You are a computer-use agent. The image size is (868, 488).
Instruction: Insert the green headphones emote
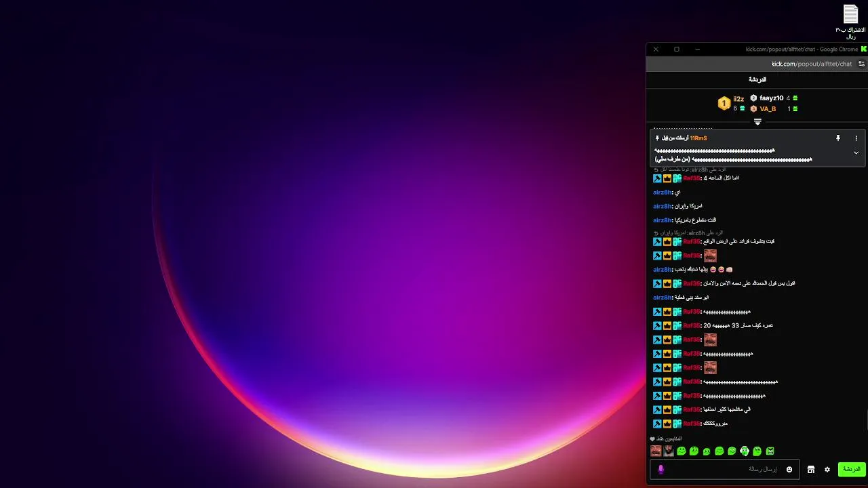coord(745,451)
